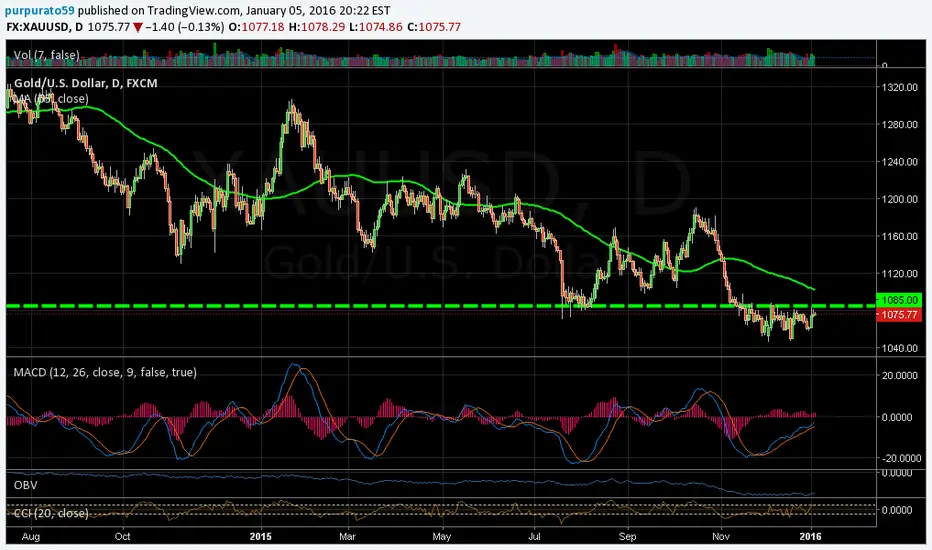
Task: Click the 1040.00 price axis label
Action: click(900, 348)
